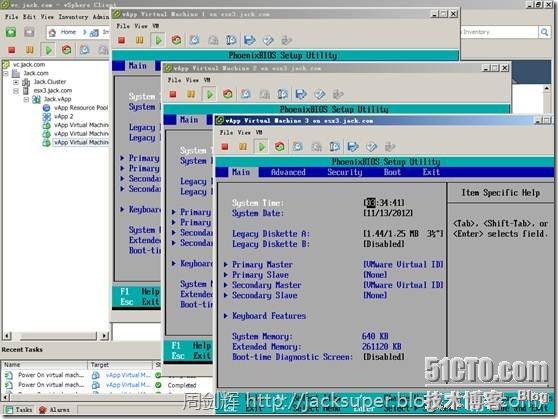Image resolution: width=558 pixels, height=419 pixels.
Task: Expand Primary Master arrow in VM 3 BIOS
Action: pos(226,265)
